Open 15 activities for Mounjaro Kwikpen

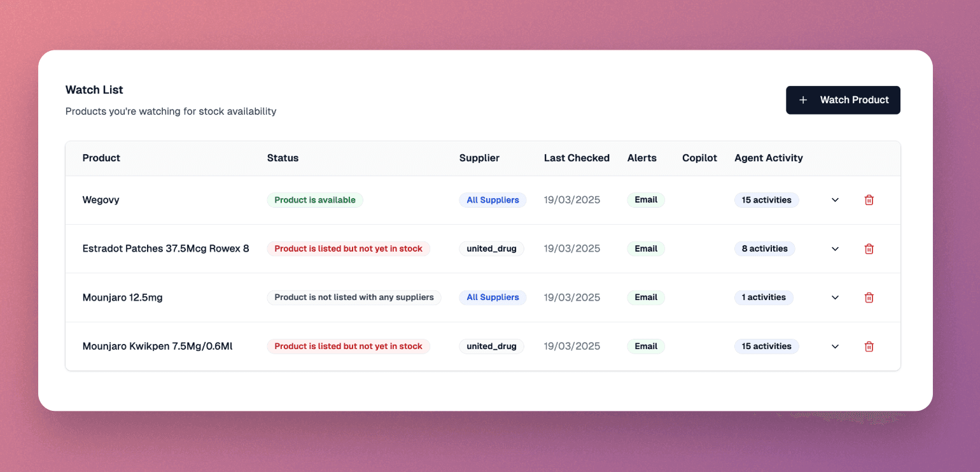point(767,347)
